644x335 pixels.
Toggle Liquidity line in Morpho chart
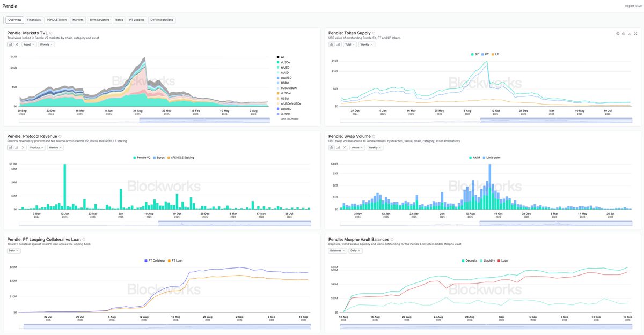[x=487, y=260]
